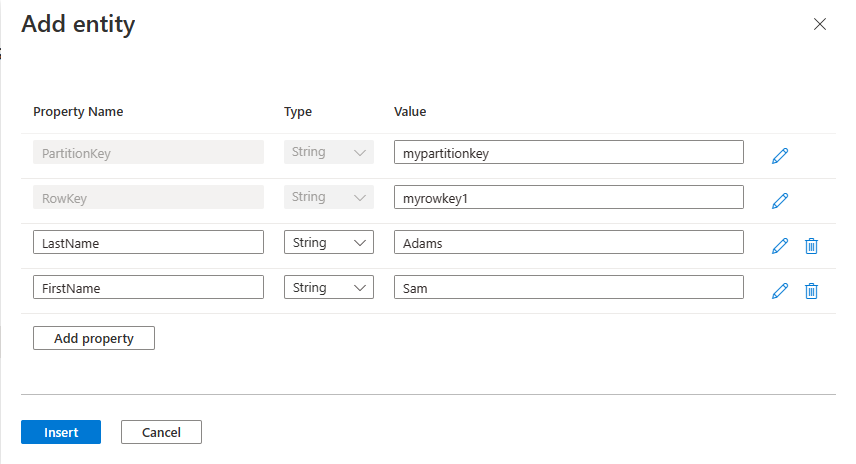Cancel adding the entity
The width and height of the screenshot is (856, 464).
tap(161, 432)
